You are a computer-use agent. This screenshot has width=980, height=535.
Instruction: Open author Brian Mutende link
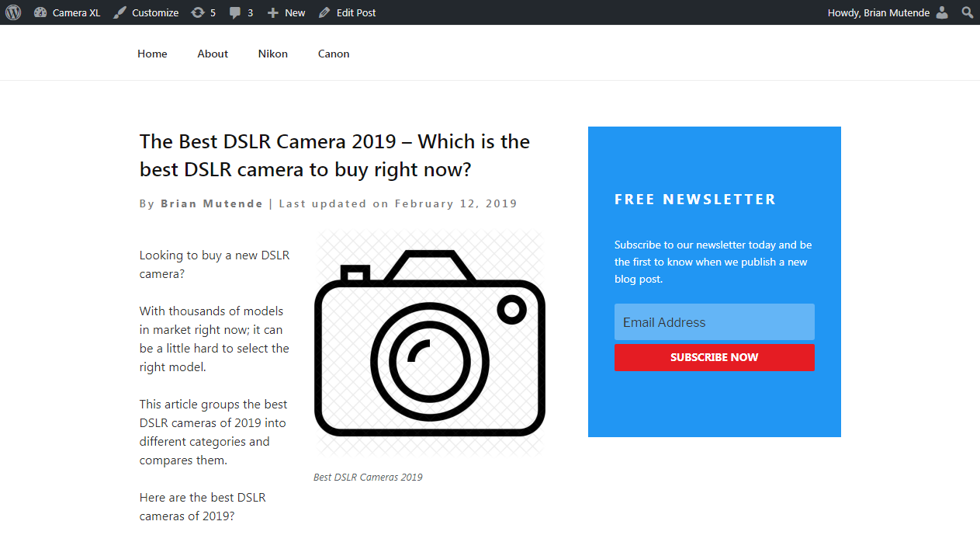[212, 203]
